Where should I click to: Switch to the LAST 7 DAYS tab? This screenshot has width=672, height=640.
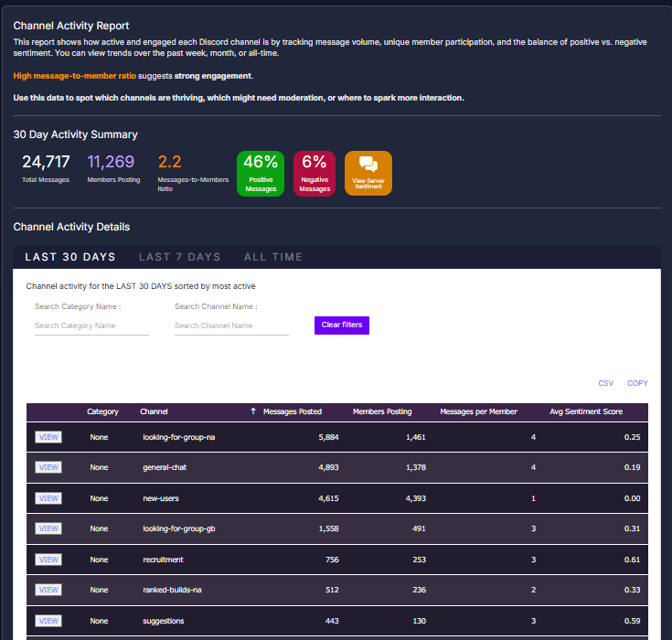tap(179, 257)
